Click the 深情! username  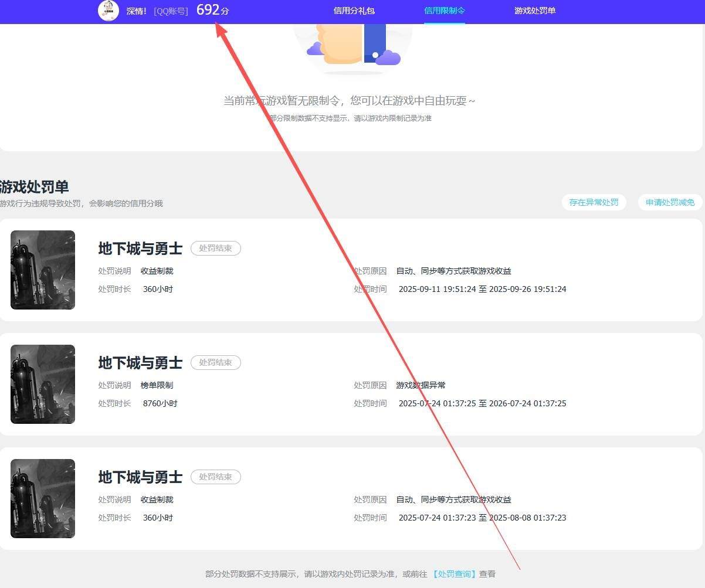pos(137,11)
